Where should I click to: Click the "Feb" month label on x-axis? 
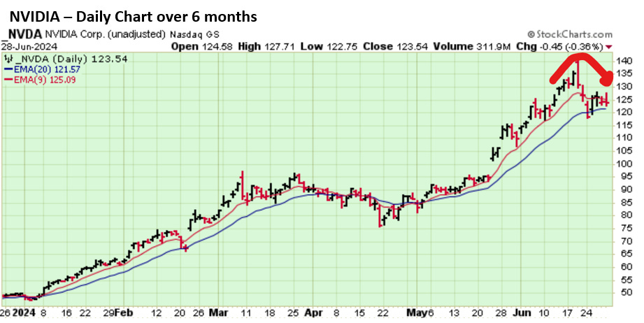124,313
